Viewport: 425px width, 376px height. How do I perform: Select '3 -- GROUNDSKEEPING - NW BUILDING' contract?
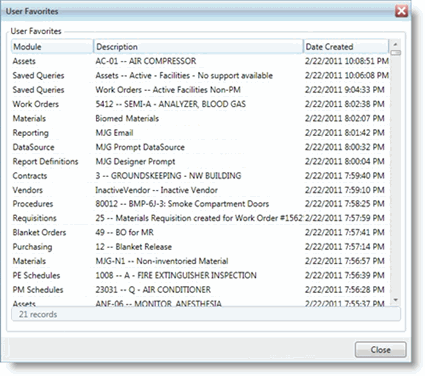(x=200, y=176)
